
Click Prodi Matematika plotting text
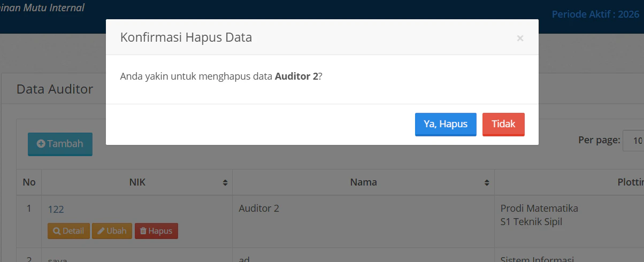539,209
